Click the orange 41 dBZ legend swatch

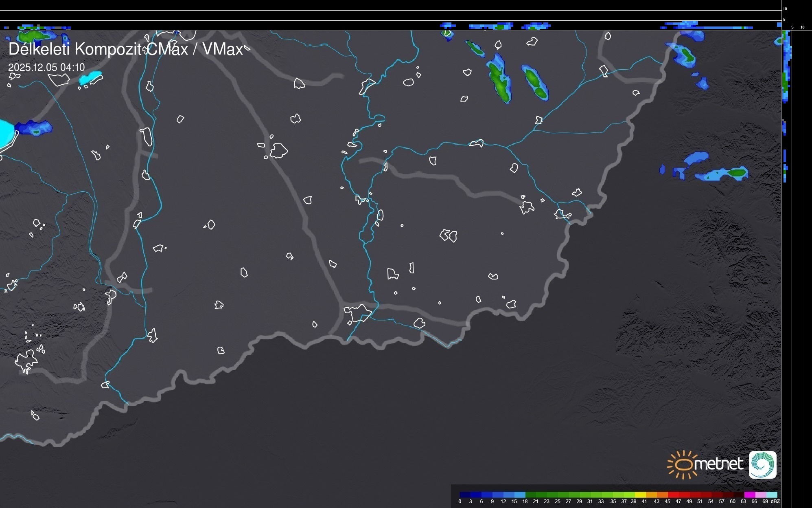tap(651, 495)
